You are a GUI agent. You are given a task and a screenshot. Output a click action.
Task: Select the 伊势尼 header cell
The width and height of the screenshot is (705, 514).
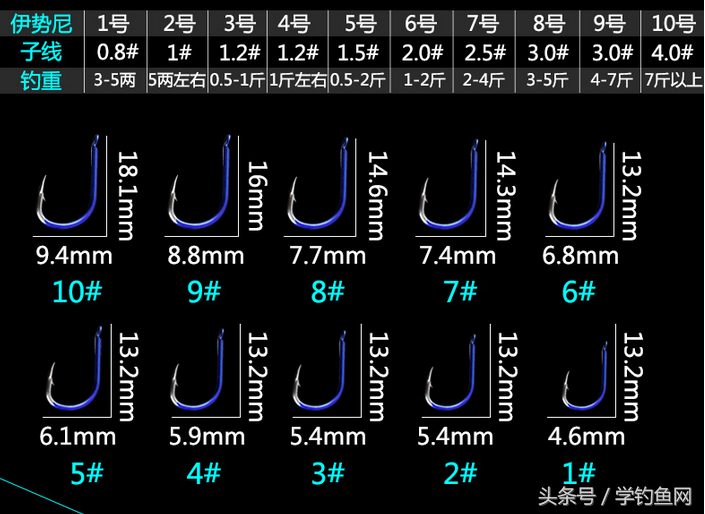[41, 23]
